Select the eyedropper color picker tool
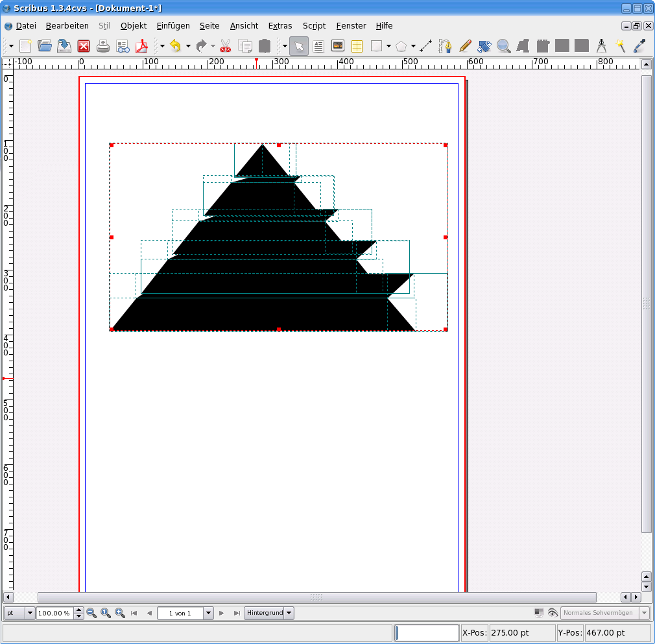Image resolution: width=655 pixels, height=644 pixels. tap(640, 46)
